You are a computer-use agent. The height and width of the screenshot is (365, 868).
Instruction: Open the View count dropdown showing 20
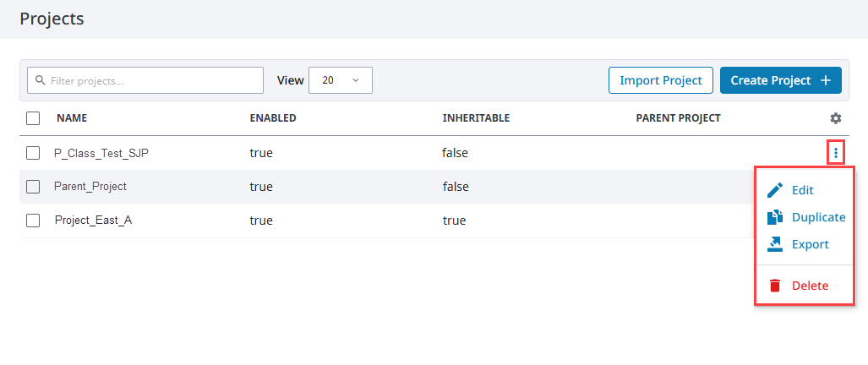pos(341,80)
